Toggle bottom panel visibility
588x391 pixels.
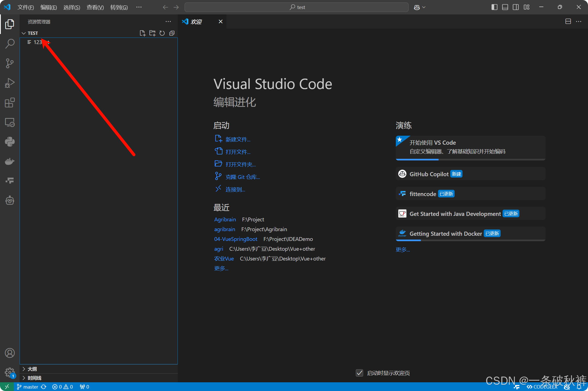pyautogui.click(x=505, y=7)
